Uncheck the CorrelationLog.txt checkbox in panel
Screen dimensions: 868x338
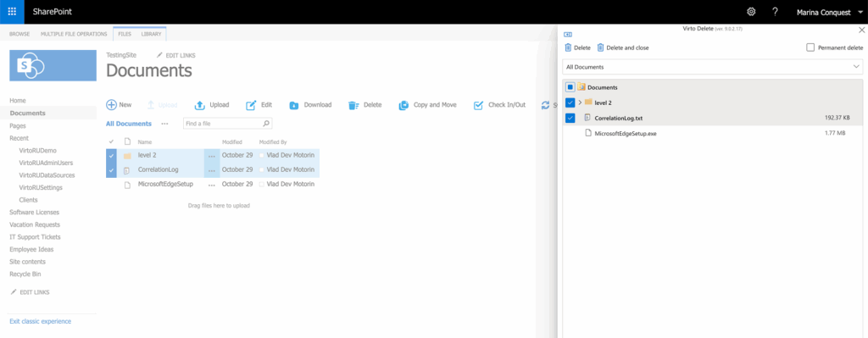[x=570, y=118]
